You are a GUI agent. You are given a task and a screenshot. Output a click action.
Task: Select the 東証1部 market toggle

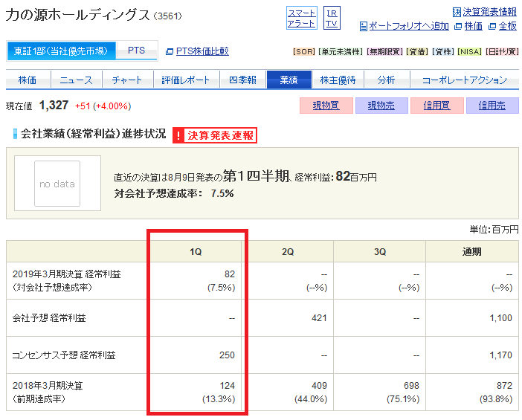(x=62, y=51)
